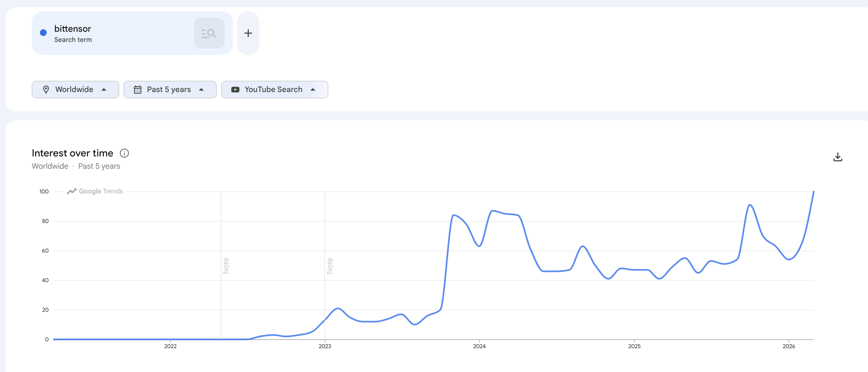
Task: Click the YouTube play icon in filter
Action: [235, 90]
